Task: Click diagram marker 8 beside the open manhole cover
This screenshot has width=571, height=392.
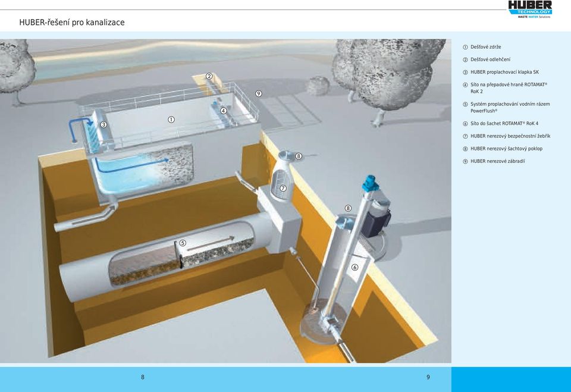Action: [299, 156]
